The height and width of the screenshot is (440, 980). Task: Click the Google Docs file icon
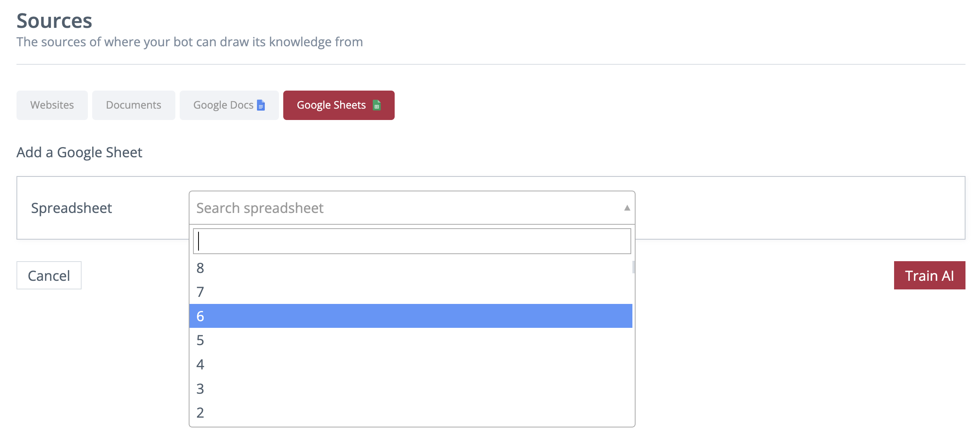[261, 105]
